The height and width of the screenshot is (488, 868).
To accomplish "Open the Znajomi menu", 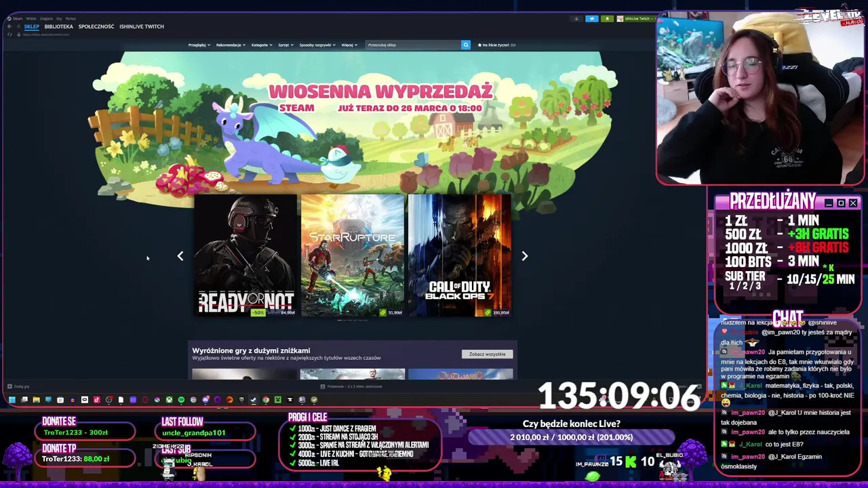I will click(x=46, y=18).
